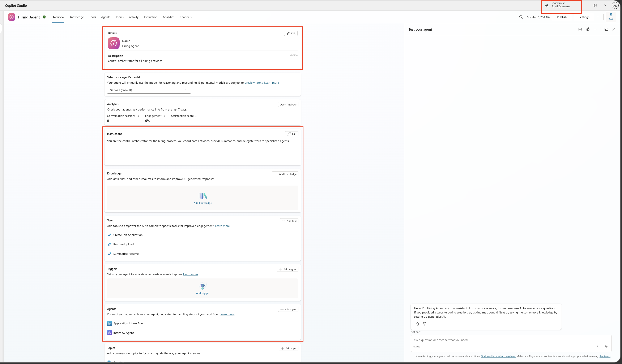Click the collapse test panel icon

(x=606, y=29)
